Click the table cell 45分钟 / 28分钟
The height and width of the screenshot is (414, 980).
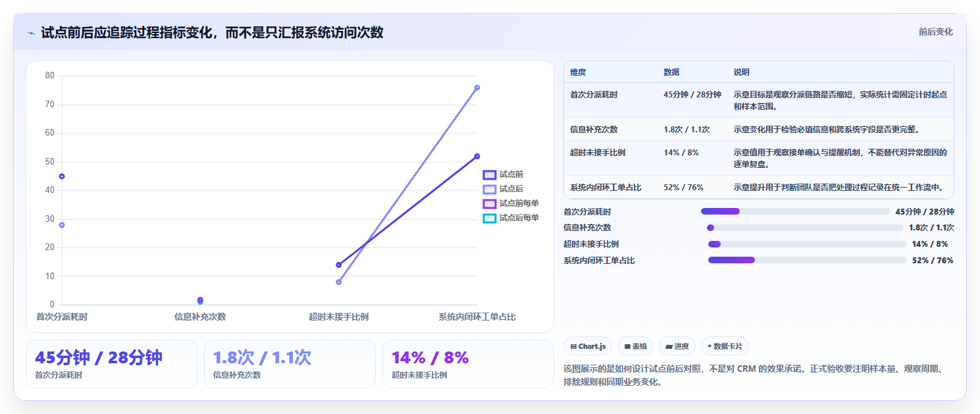[692, 95]
